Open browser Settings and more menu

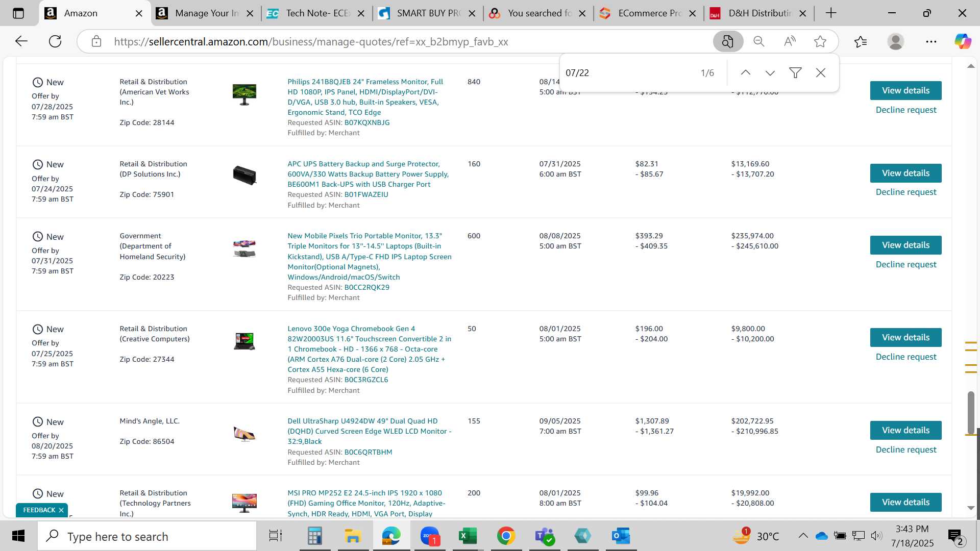pyautogui.click(x=931, y=41)
